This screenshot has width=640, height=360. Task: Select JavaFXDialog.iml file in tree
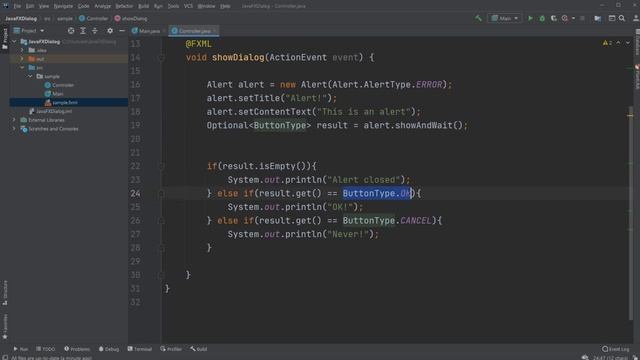coord(51,111)
